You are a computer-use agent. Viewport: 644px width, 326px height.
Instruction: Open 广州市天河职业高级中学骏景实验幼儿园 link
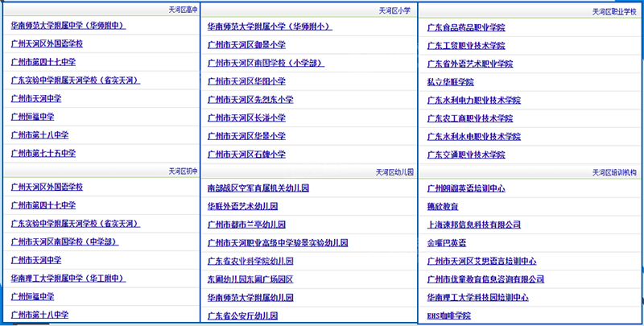(x=278, y=242)
